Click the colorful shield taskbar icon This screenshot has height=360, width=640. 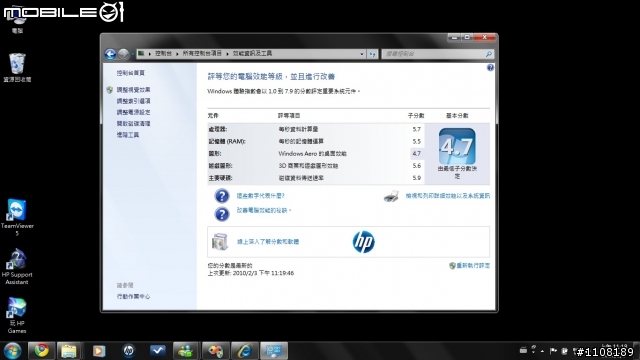point(215,351)
